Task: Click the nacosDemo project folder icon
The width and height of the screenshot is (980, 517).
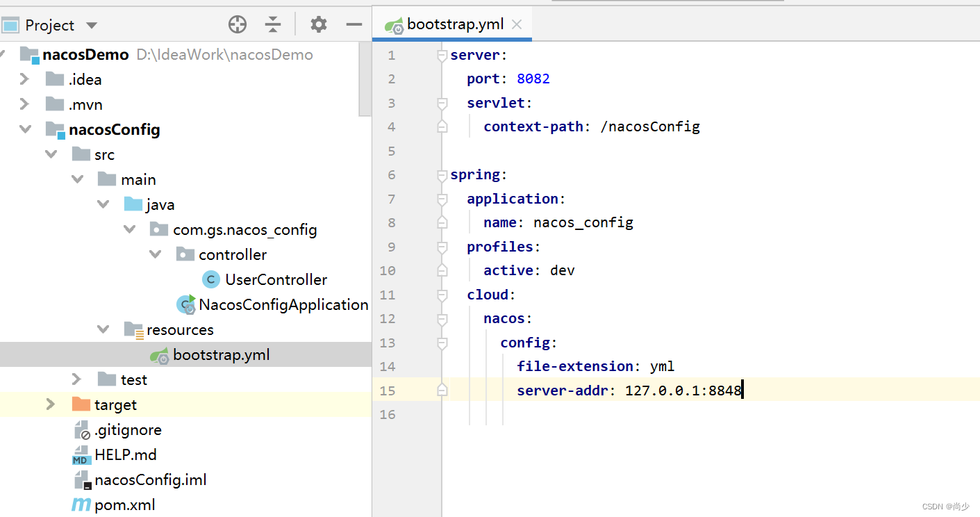Action: 30,55
